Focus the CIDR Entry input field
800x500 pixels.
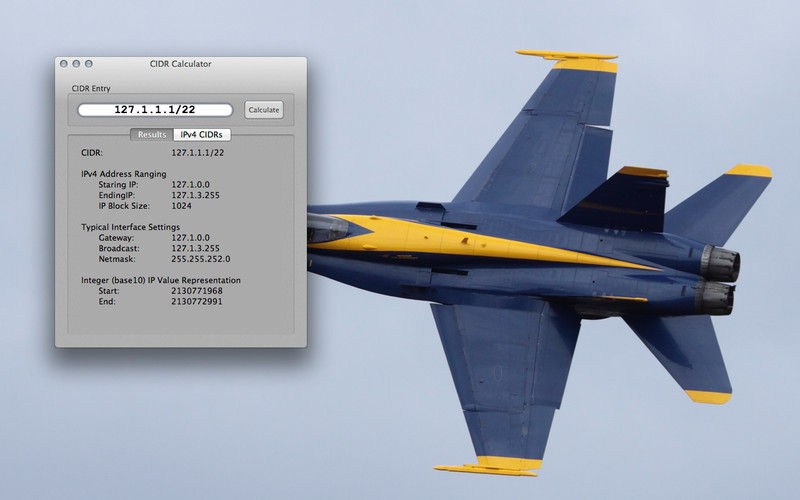coord(155,110)
